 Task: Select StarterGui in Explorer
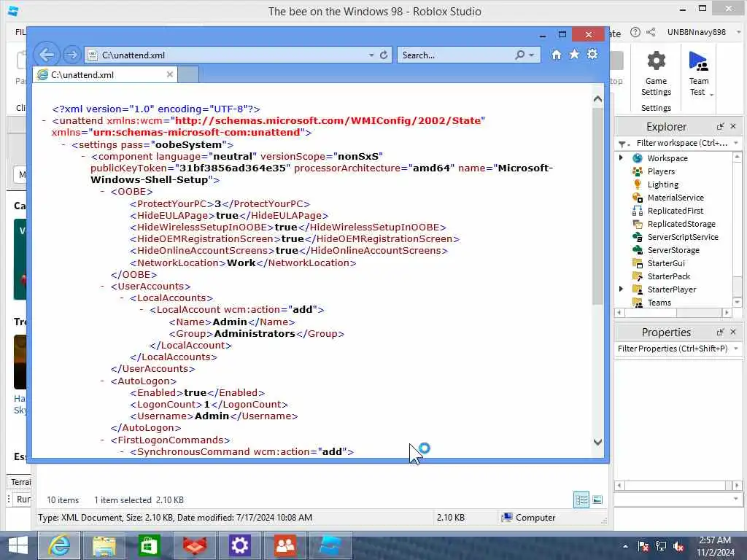click(665, 263)
